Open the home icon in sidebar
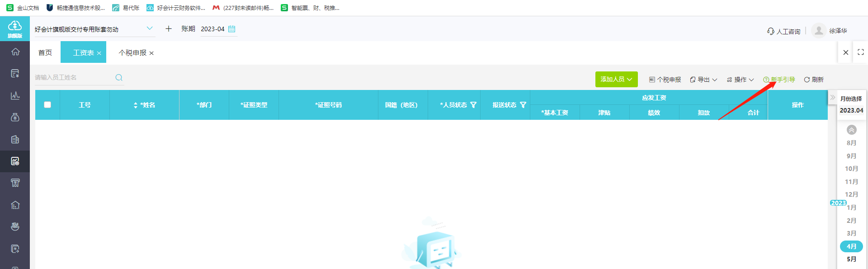This screenshot has width=868, height=269. coord(15,52)
